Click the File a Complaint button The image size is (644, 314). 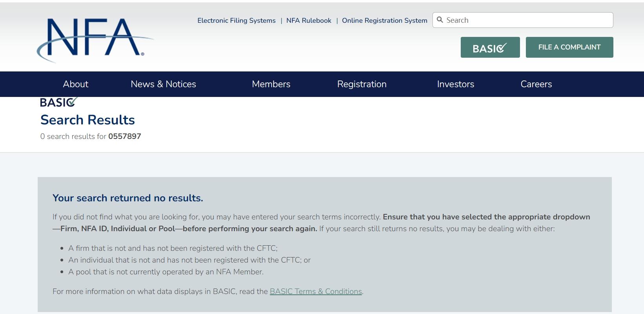coord(569,47)
